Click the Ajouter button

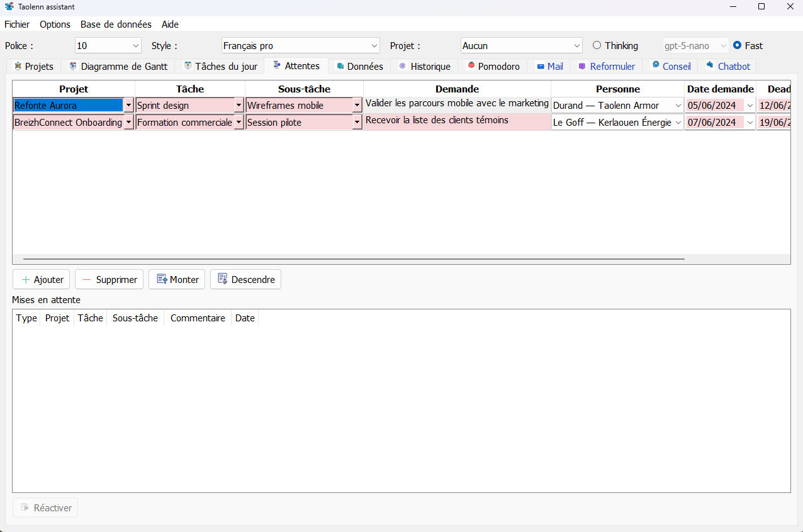point(42,279)
